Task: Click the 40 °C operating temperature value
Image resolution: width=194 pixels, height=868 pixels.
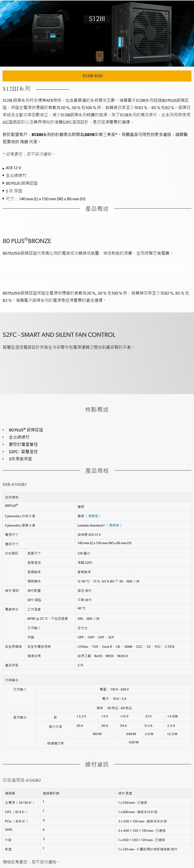Action: click(x=82, y=609)
